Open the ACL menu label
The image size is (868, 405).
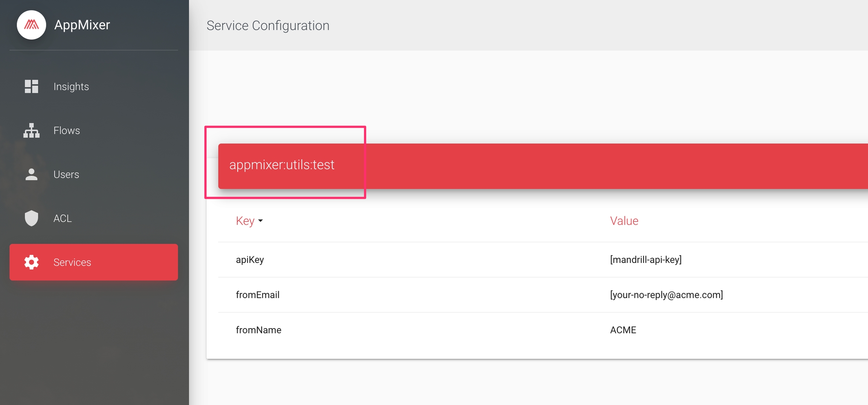tap(63, 219)
